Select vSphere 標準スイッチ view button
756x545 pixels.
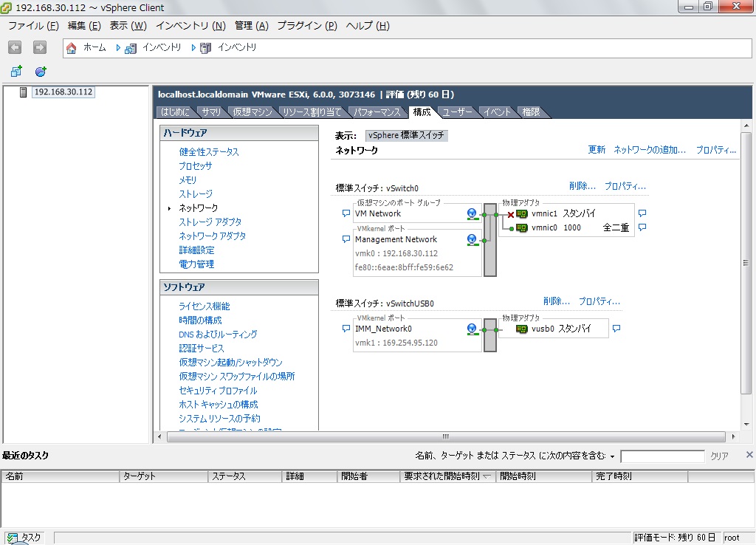(407, 136)
